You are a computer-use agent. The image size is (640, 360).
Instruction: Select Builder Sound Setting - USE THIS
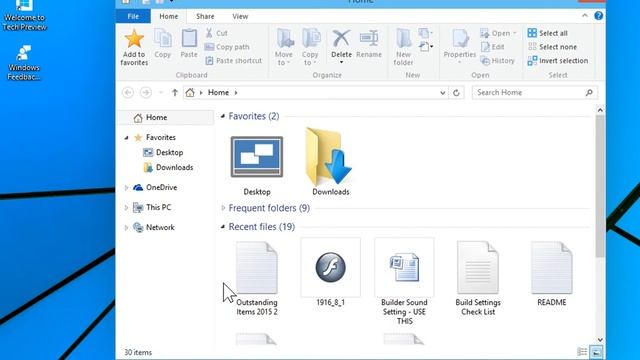tap(404, 282)
